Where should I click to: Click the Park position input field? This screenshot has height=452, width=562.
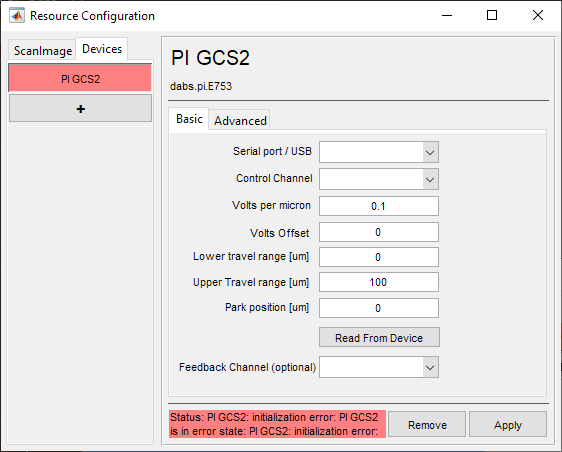pyautogui.click(x=379, y=308)
